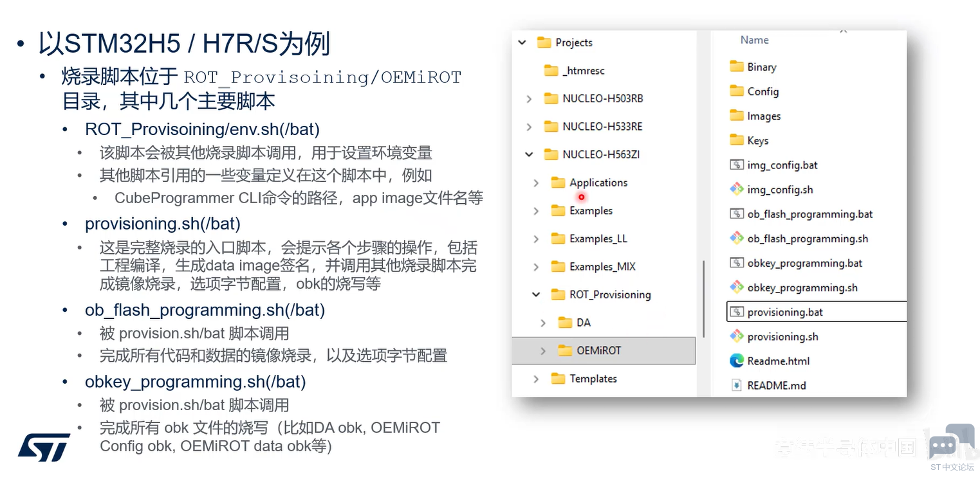Click the DA folder icon
Image resolution: width=980 pixels, height=477 pixels.
click(565, 323)
